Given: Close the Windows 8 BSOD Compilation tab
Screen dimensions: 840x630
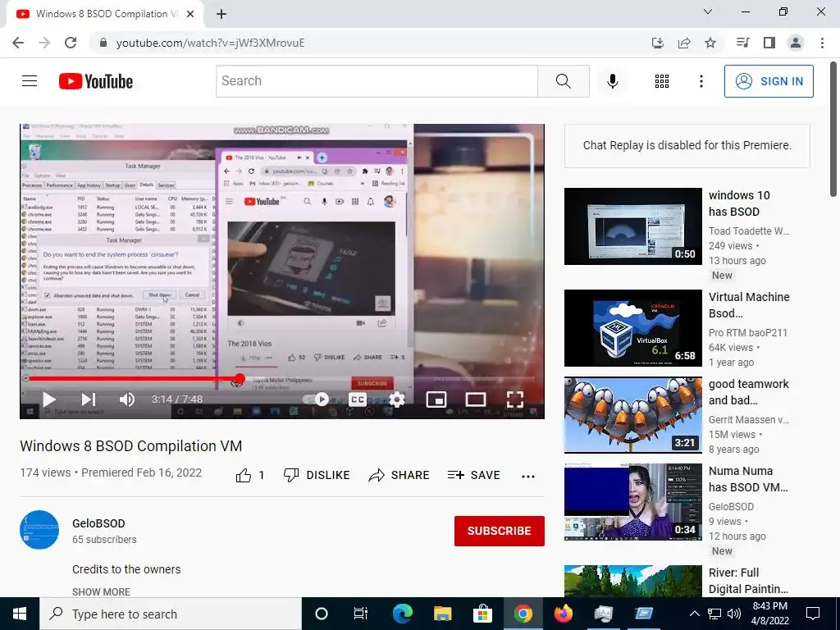Looking at the screenshot, I should [190, 15].
